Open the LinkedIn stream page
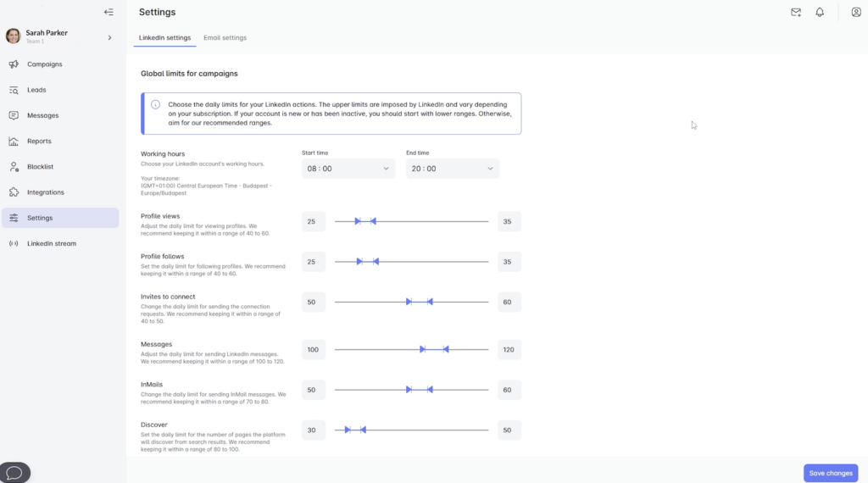Screen dimensions: 868x483 click(x=51, y=244)
